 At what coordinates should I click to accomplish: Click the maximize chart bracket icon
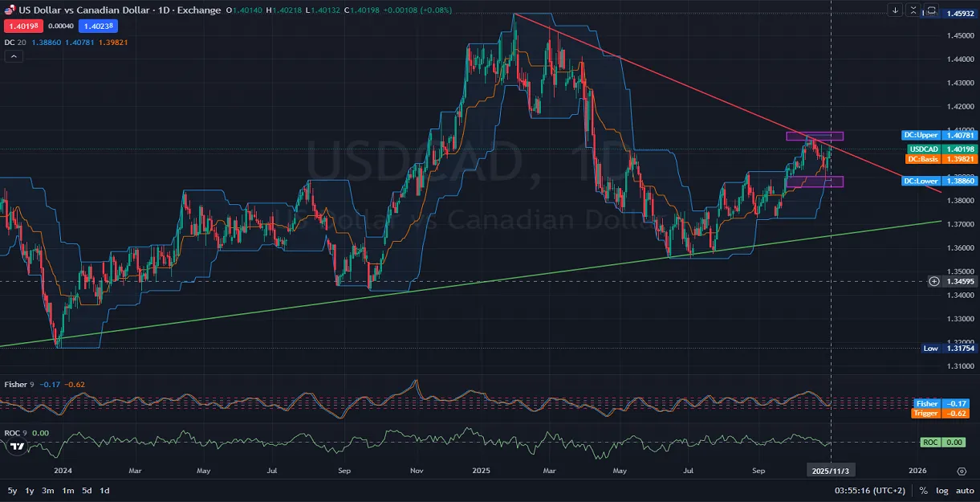pos(931,10)
